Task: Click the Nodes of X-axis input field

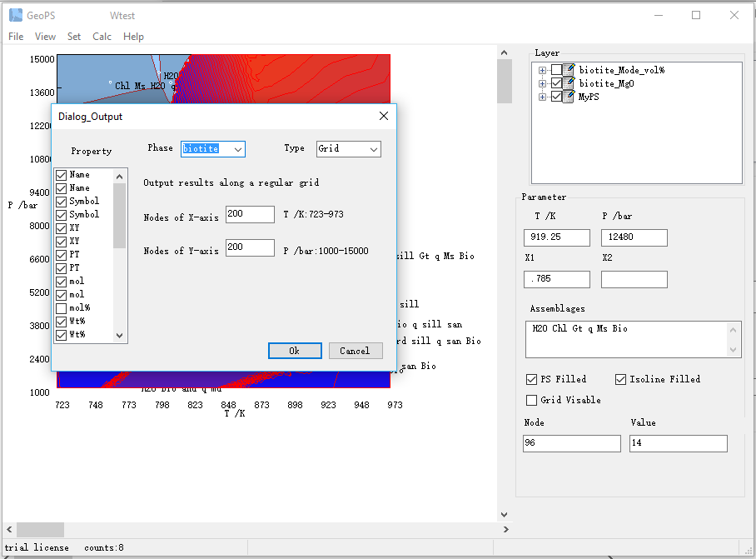Action: click(x=250, y=215)
